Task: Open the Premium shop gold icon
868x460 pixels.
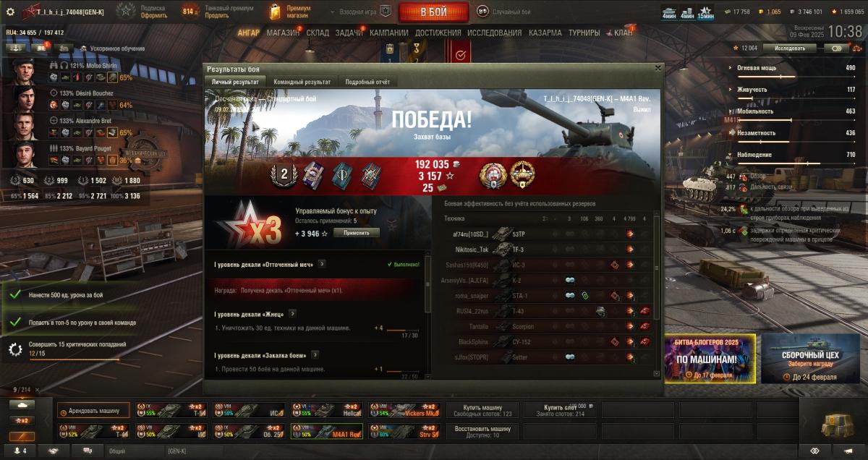Action: (x=275, y=12)
